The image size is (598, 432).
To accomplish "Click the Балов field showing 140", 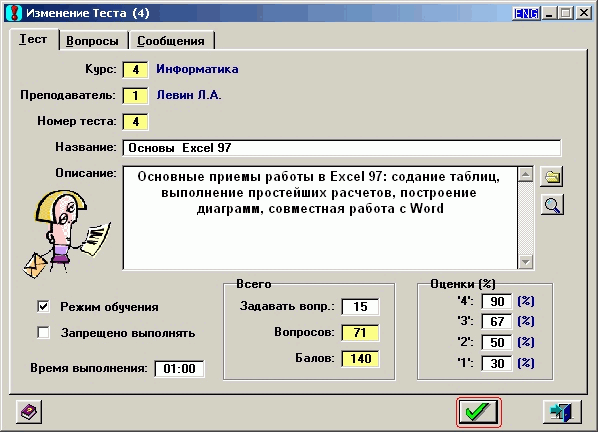I will point(360,358).
